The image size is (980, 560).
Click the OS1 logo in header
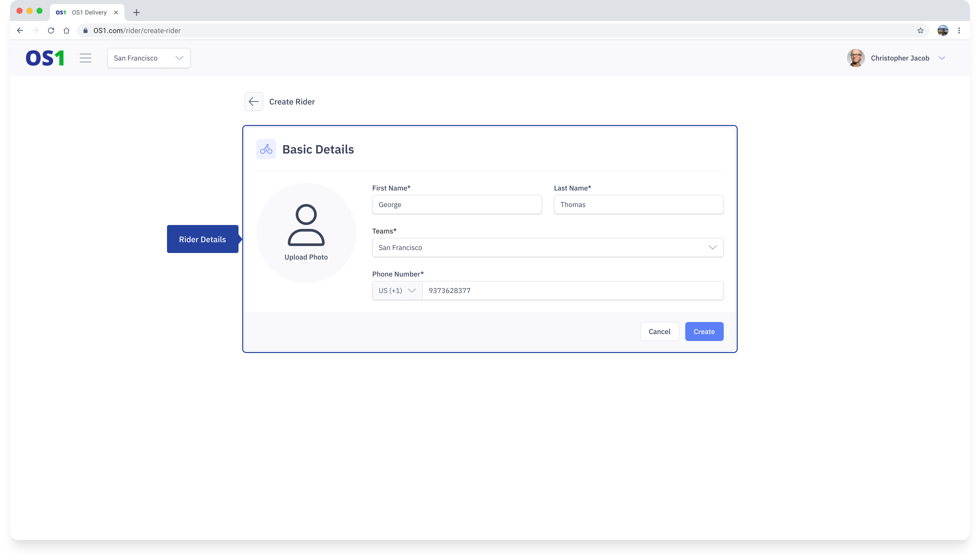(x=44, y=58)
